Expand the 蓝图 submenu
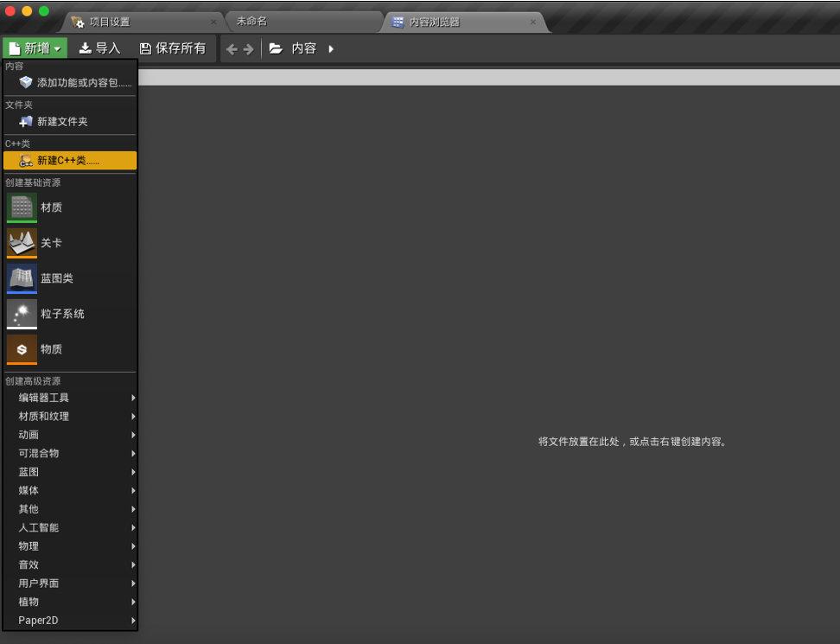This screenshot has height=644, width=840. (x=70, y=472)
